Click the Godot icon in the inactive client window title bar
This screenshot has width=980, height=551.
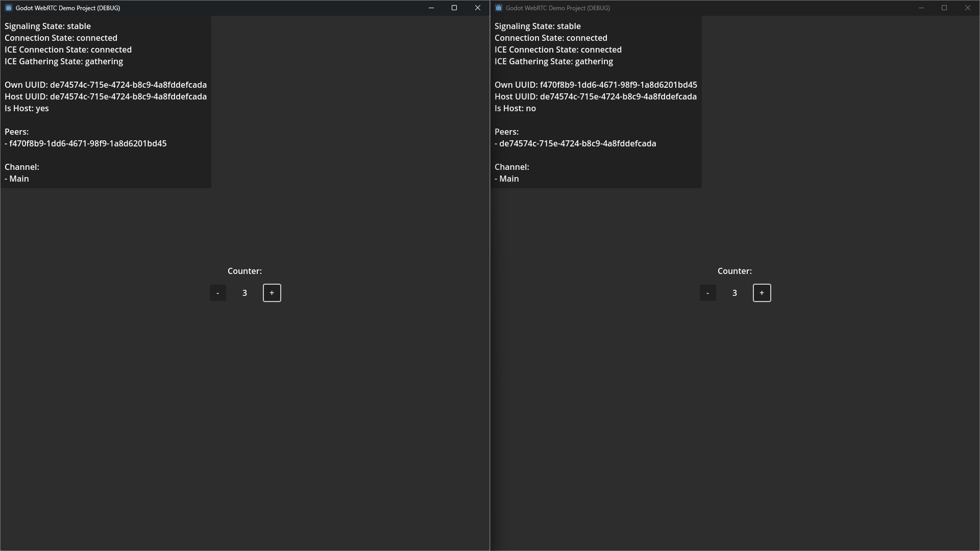click(x=499, y=8)
